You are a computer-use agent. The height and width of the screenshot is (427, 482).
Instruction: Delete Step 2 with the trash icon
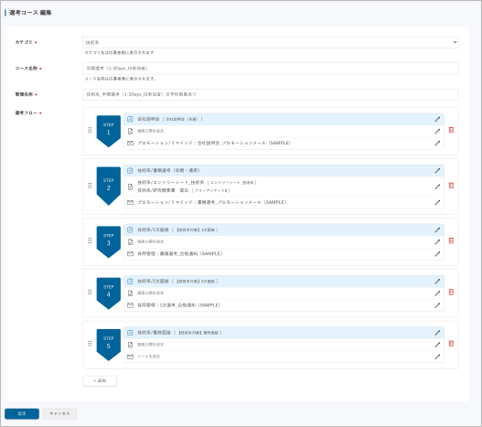tap(451, 185)
